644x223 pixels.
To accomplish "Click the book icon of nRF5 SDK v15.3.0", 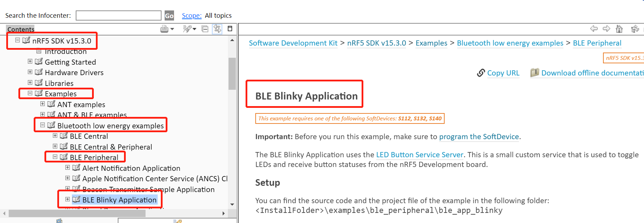I will [26, 40].
